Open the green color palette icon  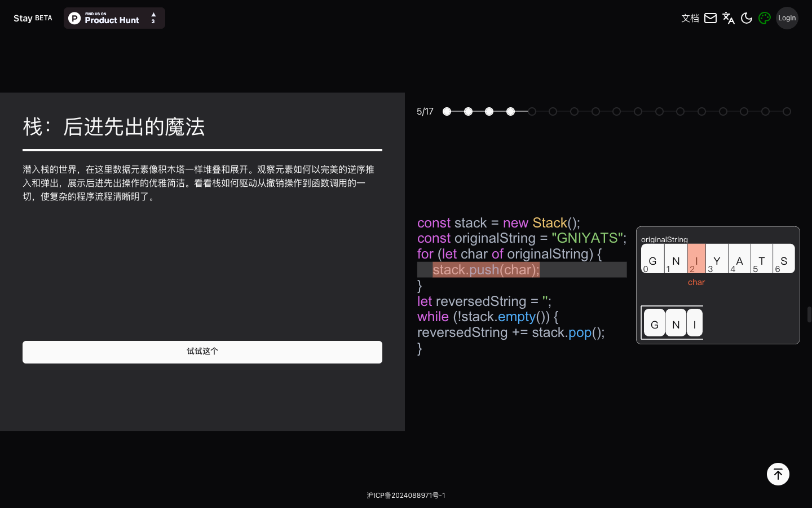765,18
